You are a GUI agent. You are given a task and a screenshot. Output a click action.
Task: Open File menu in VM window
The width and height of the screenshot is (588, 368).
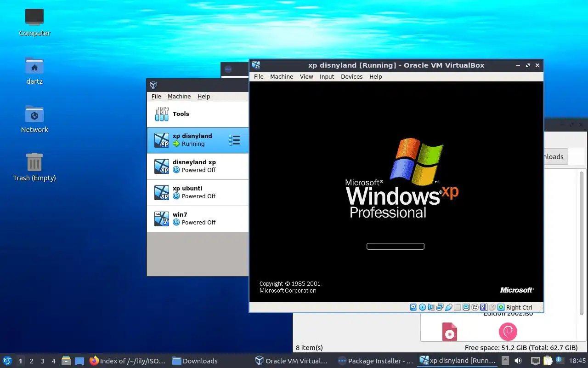pos(259,76)
